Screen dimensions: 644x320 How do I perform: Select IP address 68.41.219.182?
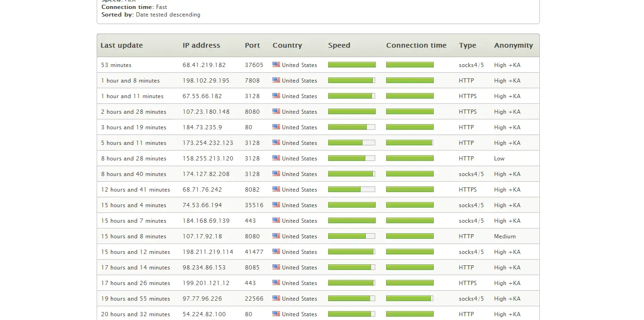204,65
